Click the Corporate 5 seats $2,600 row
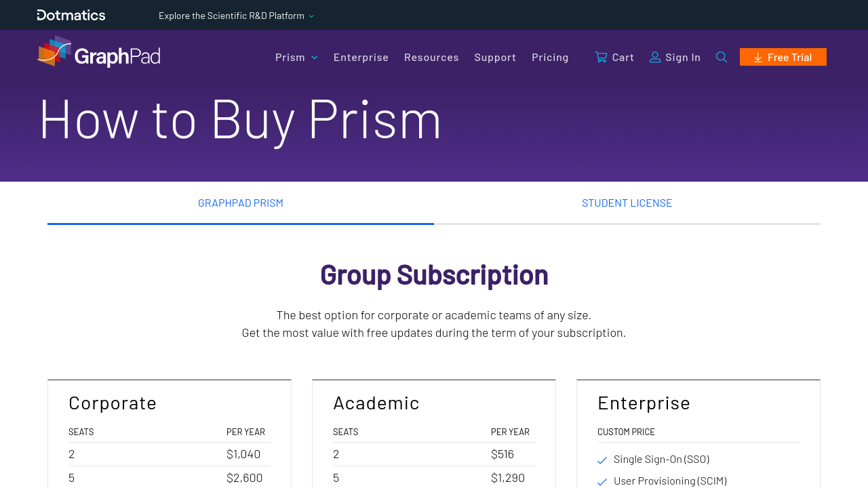 click(169, 477)
